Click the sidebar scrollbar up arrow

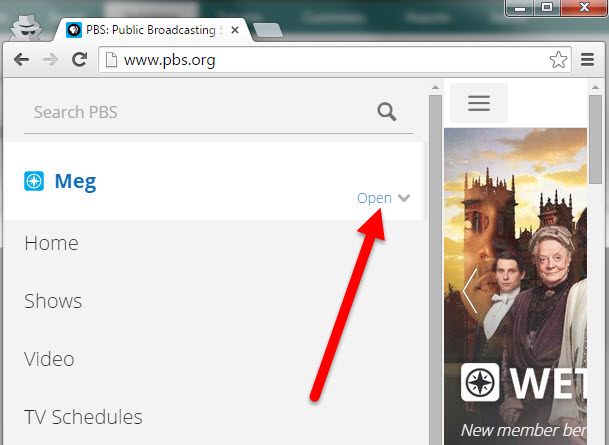tap(435, 87)
